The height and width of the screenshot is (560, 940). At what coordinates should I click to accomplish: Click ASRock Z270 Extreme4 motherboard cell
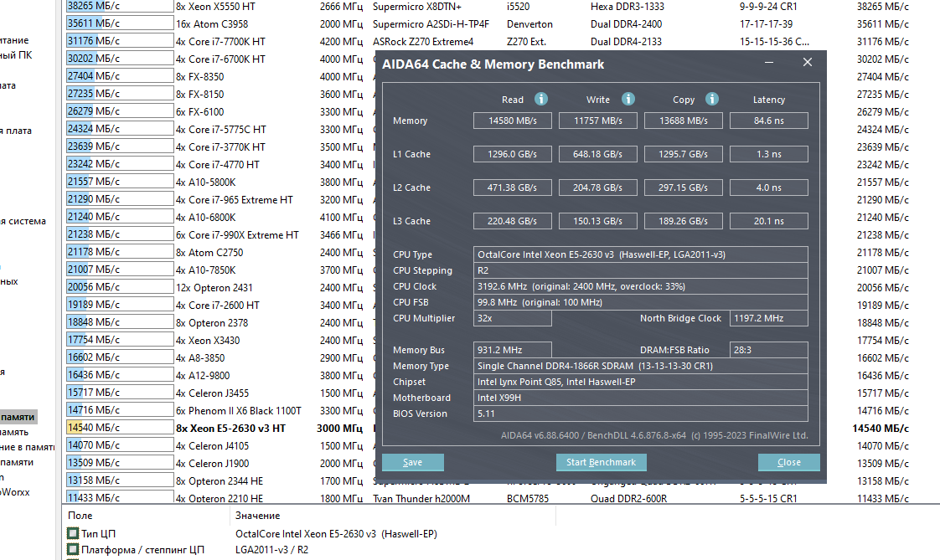tap(422, 42)
